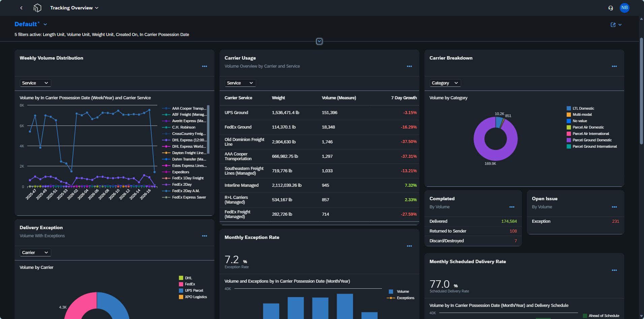Open the share/export icon
The width and height of the screenshot is (644, 319).
coord(613,25)
